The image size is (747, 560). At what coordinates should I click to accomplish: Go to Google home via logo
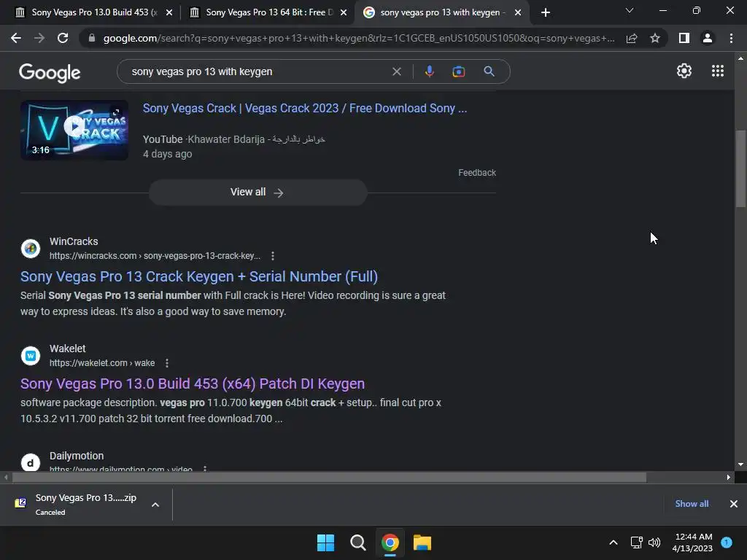coord(50,72)
